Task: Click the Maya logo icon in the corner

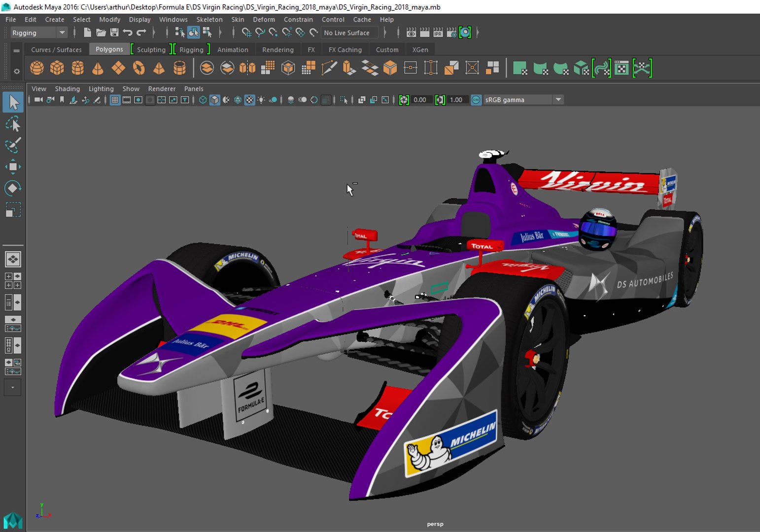Action: pos(13,521)
